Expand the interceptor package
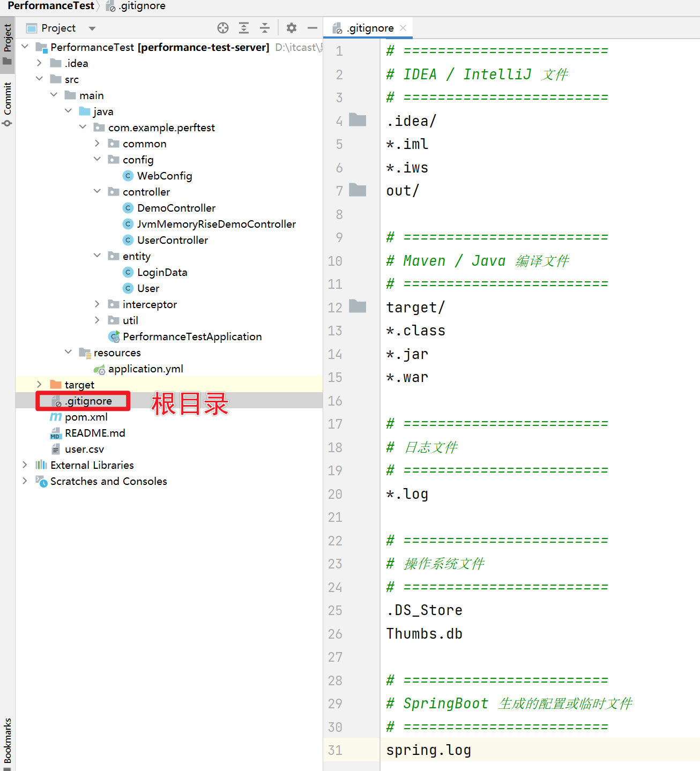 97,304
